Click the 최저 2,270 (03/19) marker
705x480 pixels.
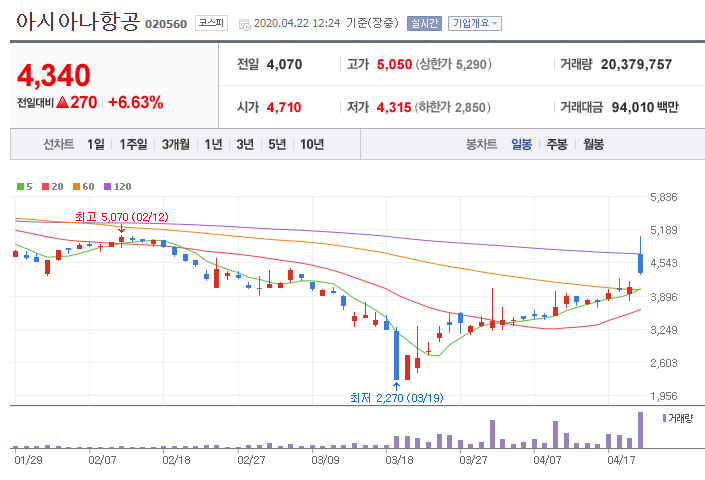(397, 398)
